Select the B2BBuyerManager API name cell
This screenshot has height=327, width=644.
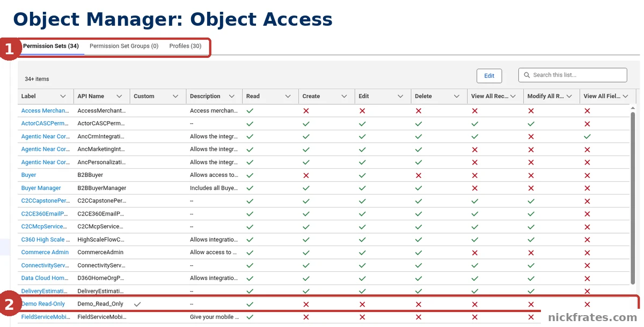pyautogui.click(x=102, y=188)
